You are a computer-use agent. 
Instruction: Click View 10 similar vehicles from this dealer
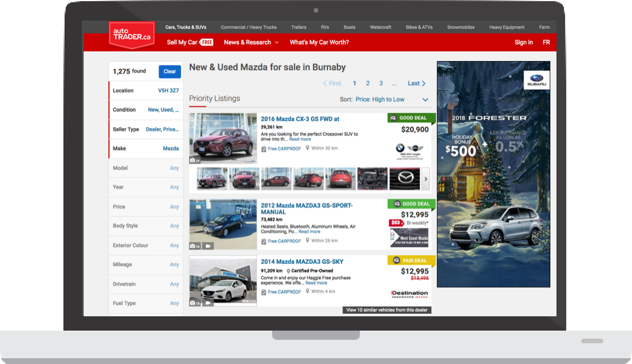(387, 310)
